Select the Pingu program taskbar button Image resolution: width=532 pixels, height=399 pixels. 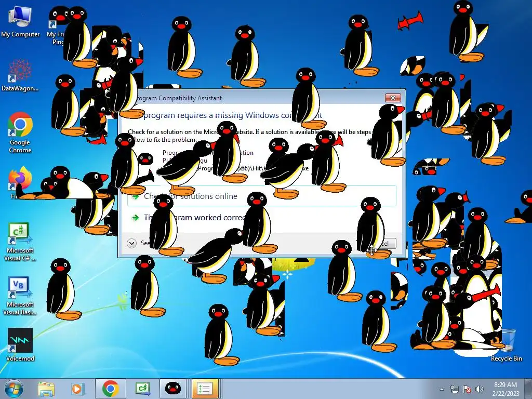(x=172, y=389)
